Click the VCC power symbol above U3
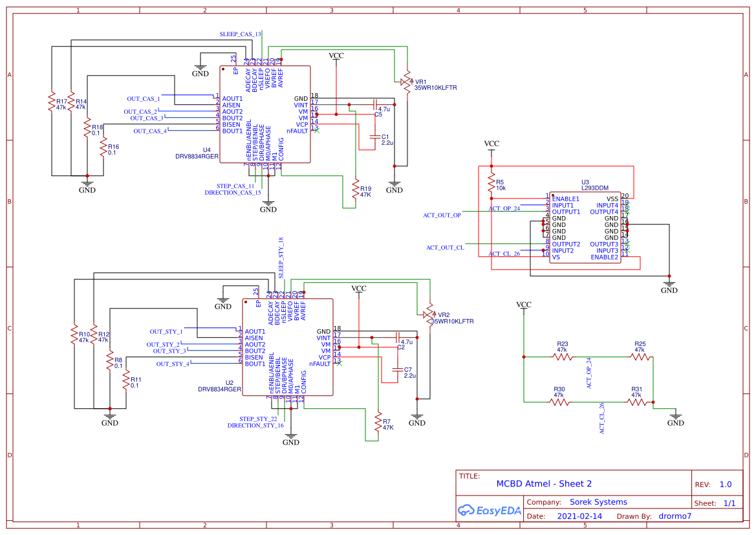The width and height of the screenshot is (756, 535). click(x=491, y=144)
